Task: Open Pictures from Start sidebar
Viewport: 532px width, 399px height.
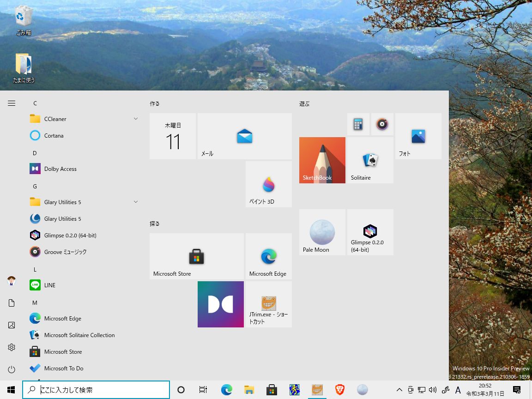Action: tap(12, 325)
